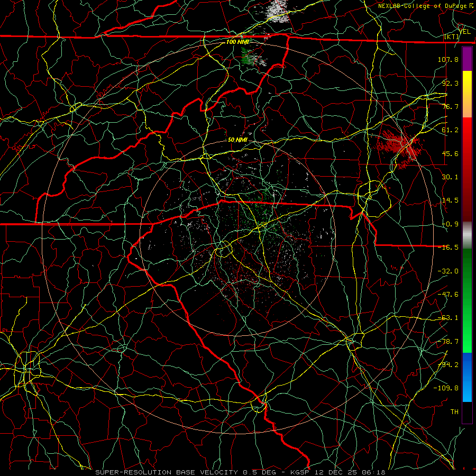Select the 14.5 legend value

tap(450, 200)
